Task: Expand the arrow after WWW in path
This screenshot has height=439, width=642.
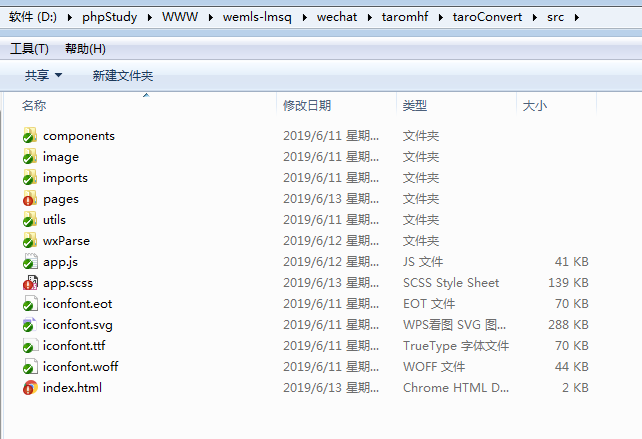Action: (x=210, y=17)
